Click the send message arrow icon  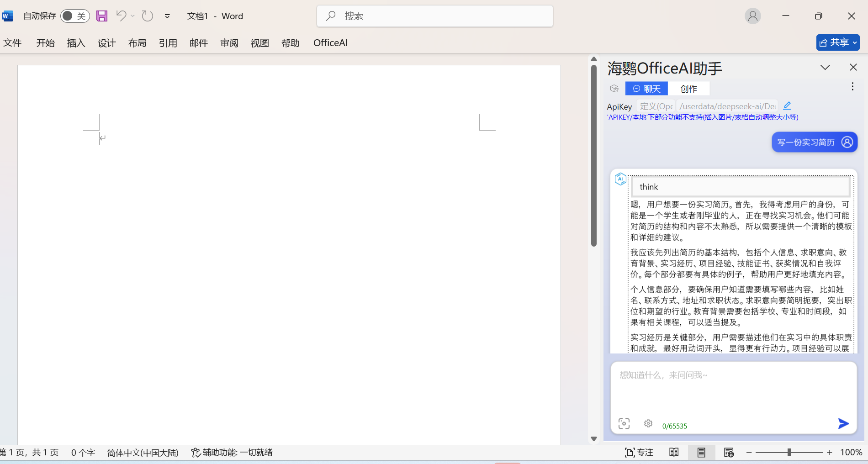(843, 424)
